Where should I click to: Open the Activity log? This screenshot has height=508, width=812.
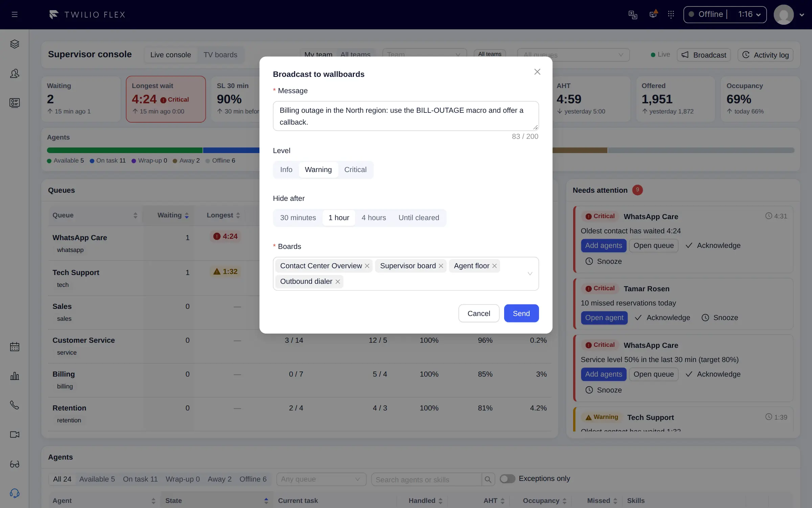click(x=765, y=55)
